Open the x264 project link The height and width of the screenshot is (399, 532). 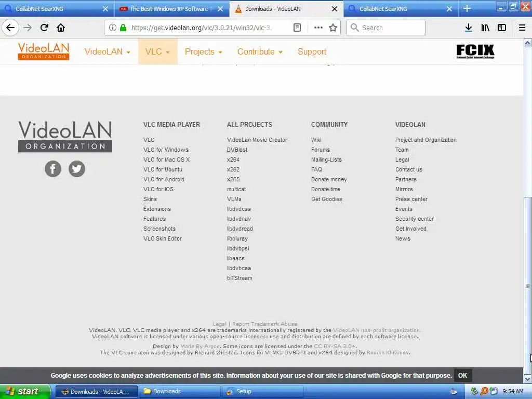(x=233, y=159)
